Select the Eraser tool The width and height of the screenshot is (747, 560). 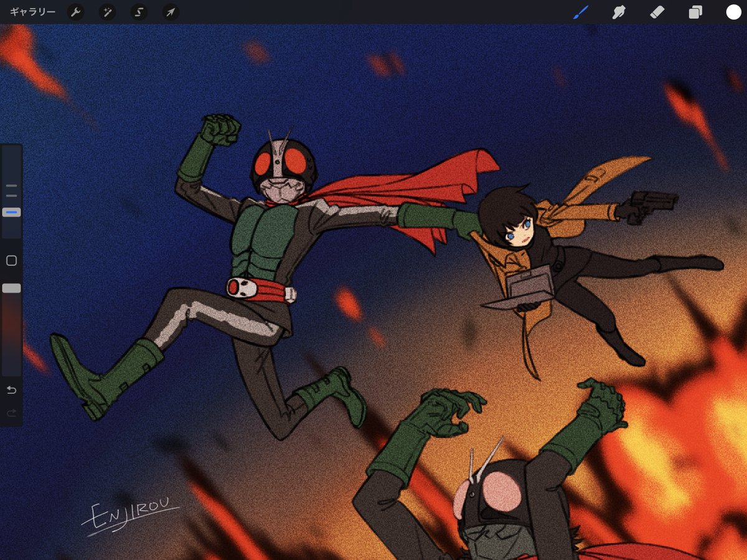[x=657, y=12]
